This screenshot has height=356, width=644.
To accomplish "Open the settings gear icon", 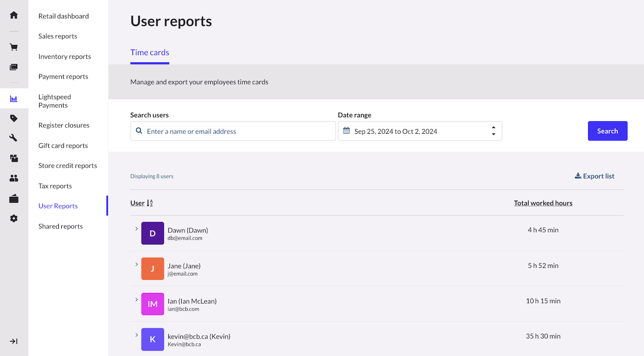I will click(14, 219).
